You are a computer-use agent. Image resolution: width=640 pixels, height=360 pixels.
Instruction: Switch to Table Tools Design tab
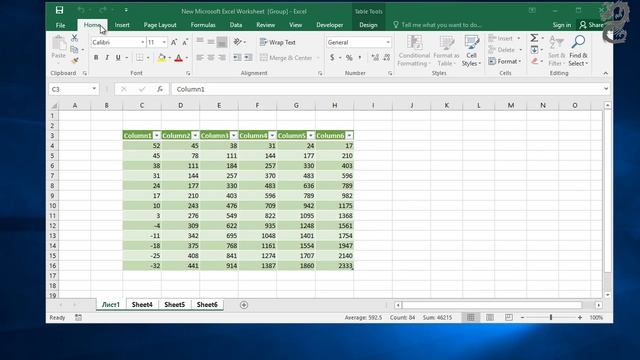pyautogui.click(x=368, y=25)
